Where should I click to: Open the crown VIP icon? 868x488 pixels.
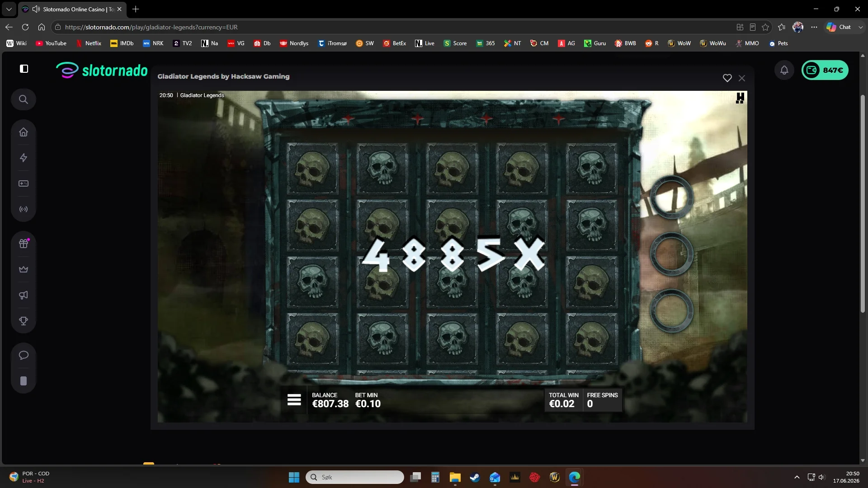[x=24, y=269]
